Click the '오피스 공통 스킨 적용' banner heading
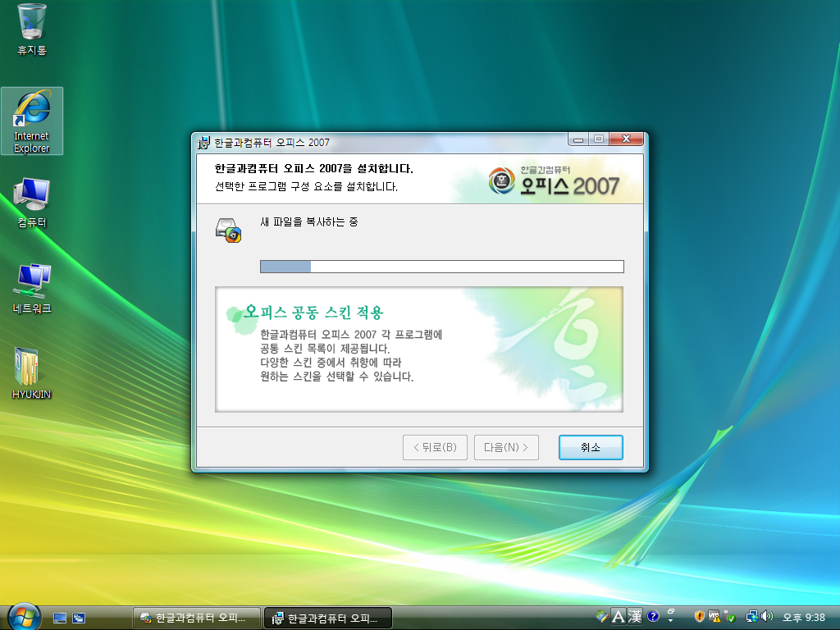 pyautogui.click(x=313, y=313)
